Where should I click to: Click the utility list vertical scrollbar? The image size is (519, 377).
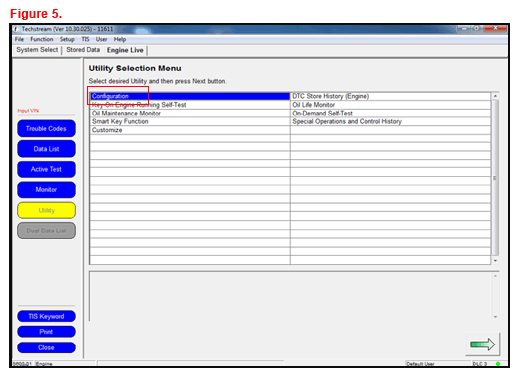coord(495,178)
